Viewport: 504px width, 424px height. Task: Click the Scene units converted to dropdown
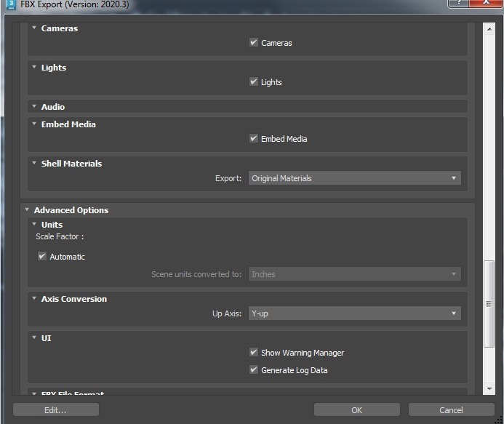coord(354,274)
